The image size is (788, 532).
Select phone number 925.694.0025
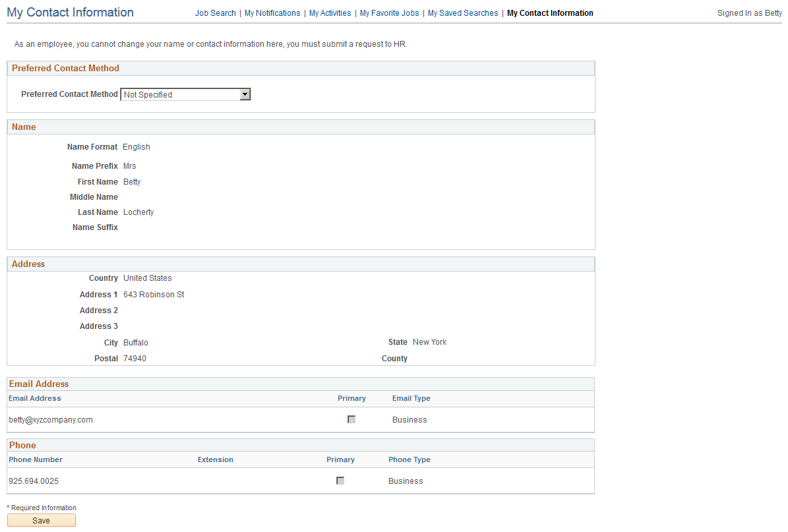(x=34, y=481)
